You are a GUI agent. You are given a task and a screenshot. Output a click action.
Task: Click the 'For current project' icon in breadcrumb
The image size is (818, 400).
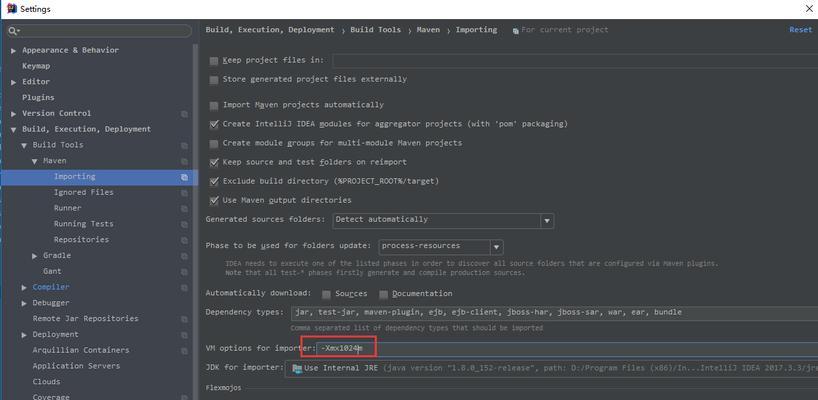click(x=515, y=31)
